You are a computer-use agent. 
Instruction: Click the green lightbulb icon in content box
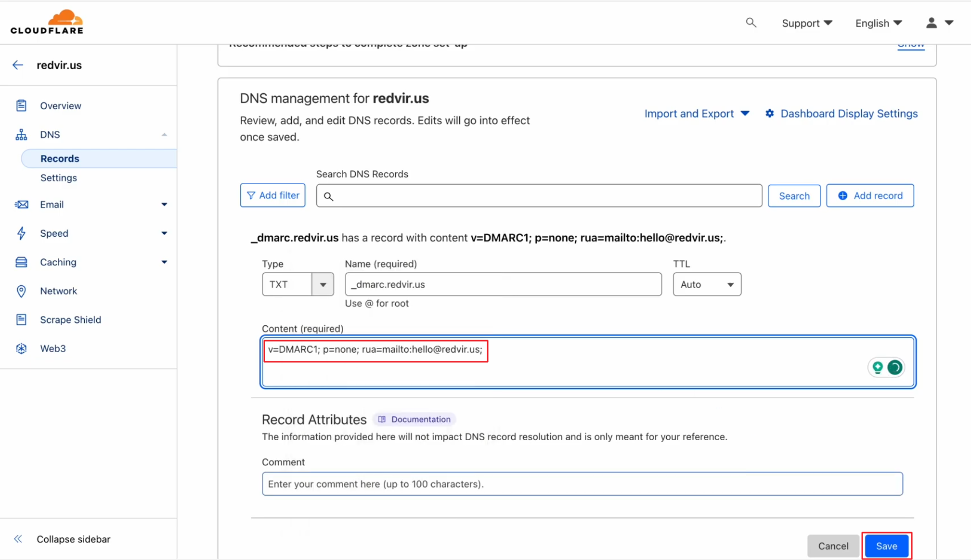tap(877, 367)
